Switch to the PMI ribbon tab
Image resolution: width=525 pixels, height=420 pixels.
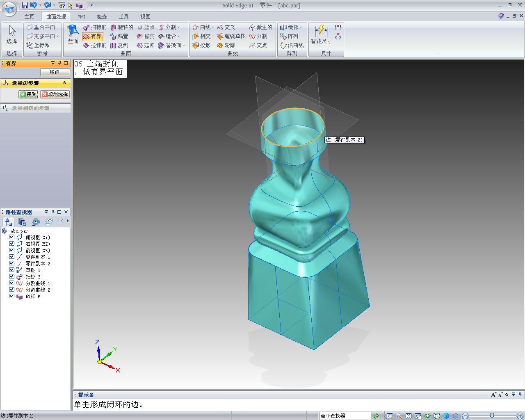[81, 17]
